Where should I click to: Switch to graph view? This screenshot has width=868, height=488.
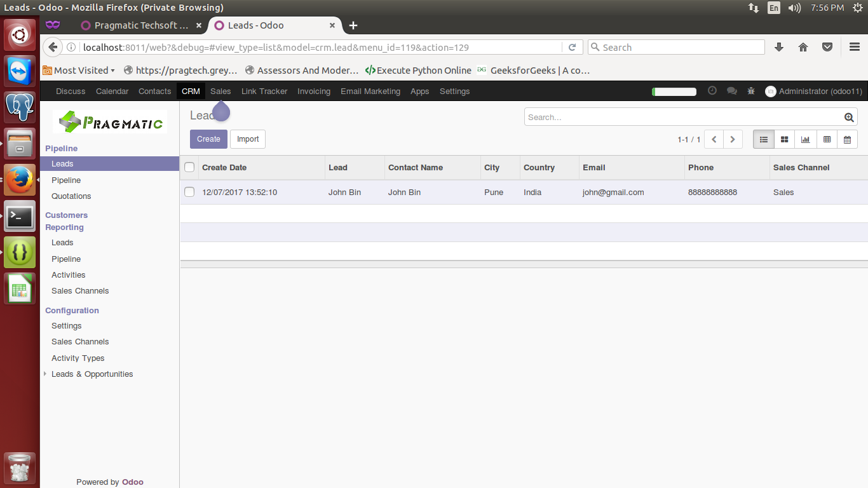[806, 139]
